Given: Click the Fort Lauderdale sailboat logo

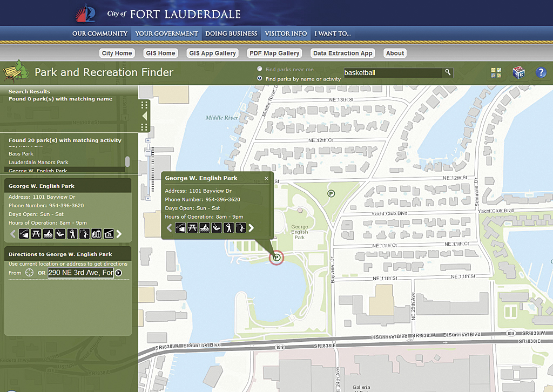Looking at the screenshot, I should 85,13.
